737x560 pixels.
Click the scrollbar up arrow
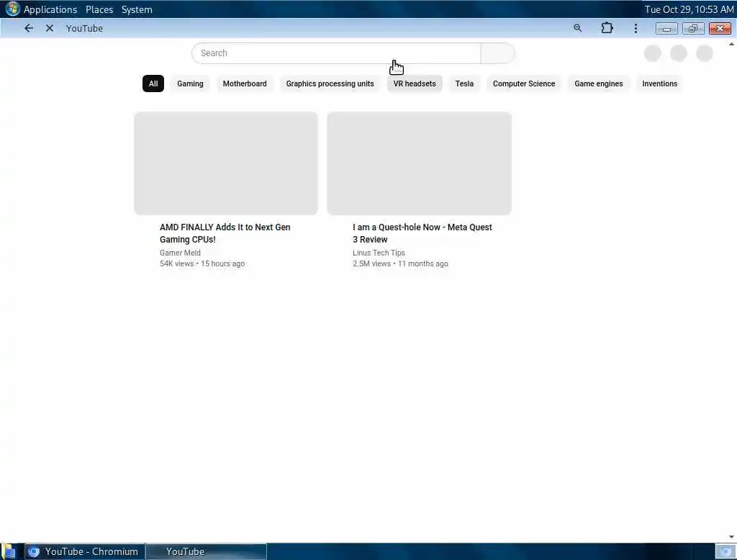[731, 44]
